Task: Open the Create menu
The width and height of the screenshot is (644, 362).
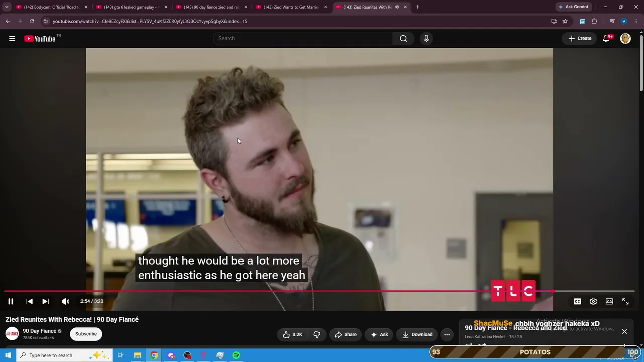Action: (580, 39)
